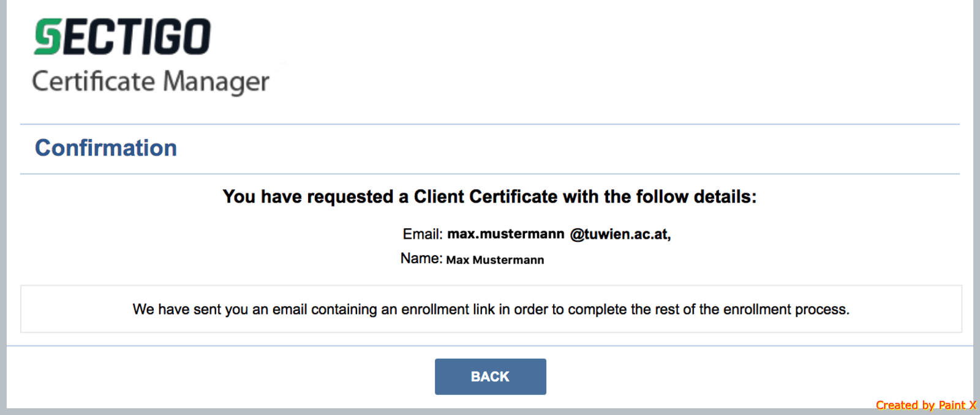Image resolution: width=980 pixels, height=415 pixels.
Task: Click the @tuwien.ac.at domain part of email
Action: (620, 234)
